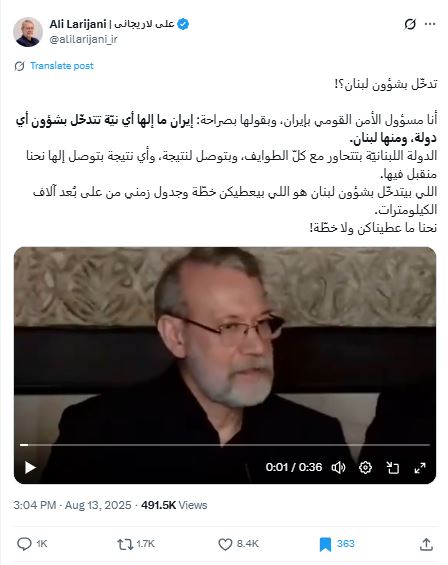Mute the video volume
The height and width of the screenshot is (565, 448).
pyautogui.click(x=338, y=467)
